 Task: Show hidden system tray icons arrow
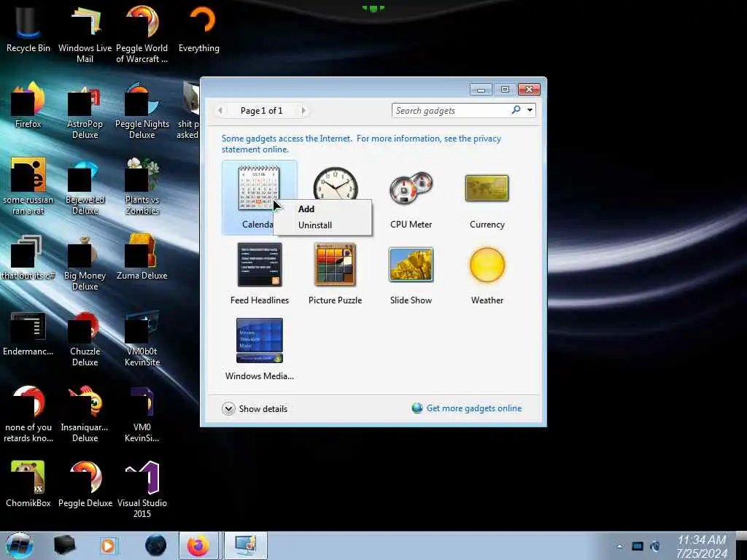coord(619,546)
